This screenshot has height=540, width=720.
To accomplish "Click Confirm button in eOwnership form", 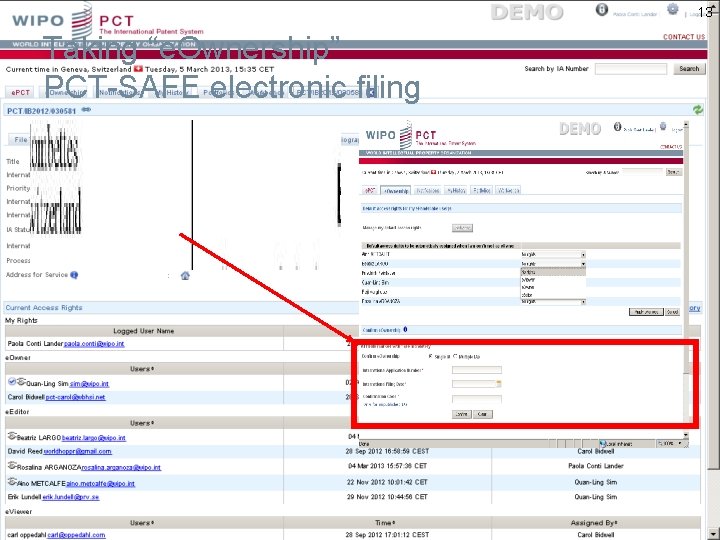I will coord(461,414).
